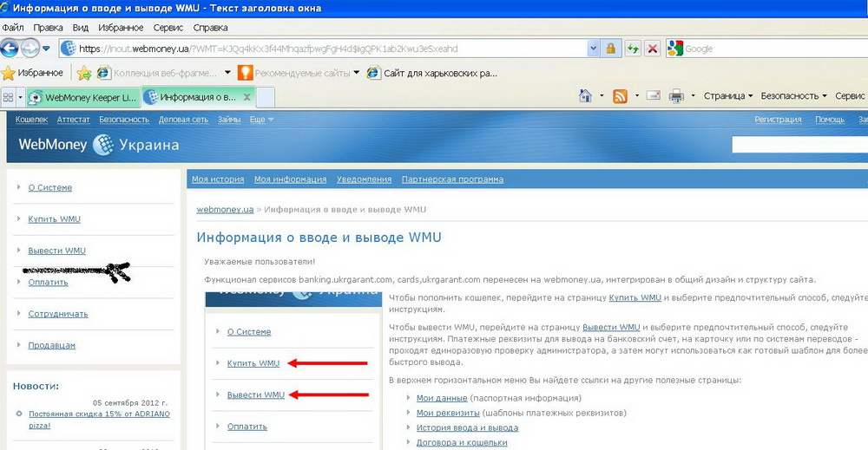Click the Помощь link
Screen dimensions: 868x450
[829, 120]
